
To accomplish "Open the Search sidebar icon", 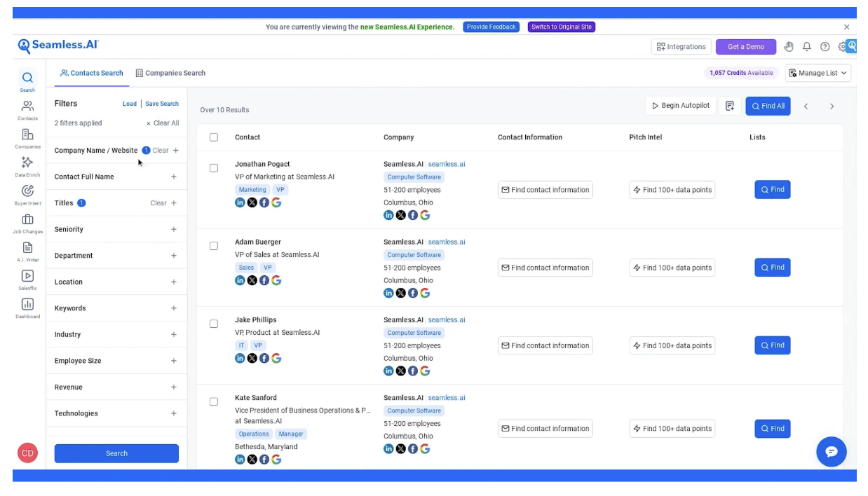I will pos(27,81).
